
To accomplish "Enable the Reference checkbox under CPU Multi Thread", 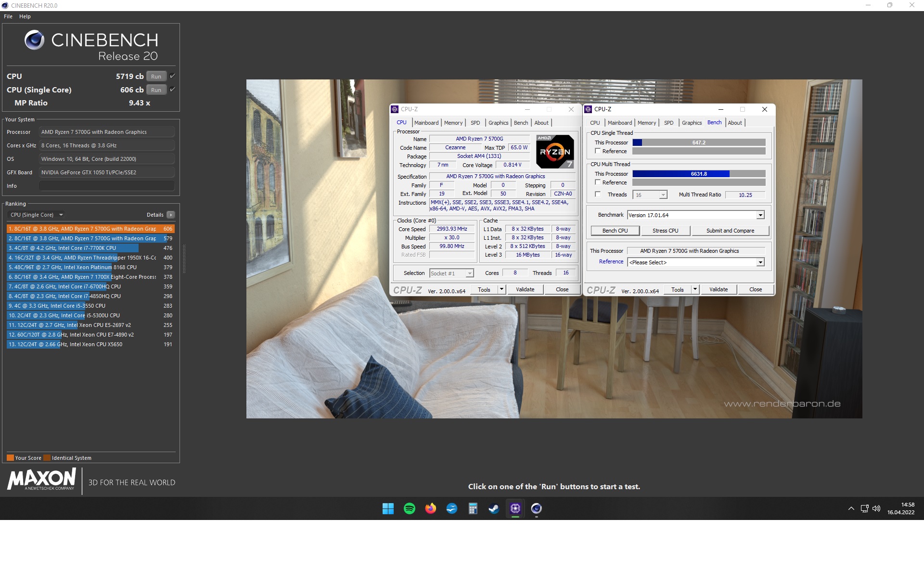I will (598, 182).
